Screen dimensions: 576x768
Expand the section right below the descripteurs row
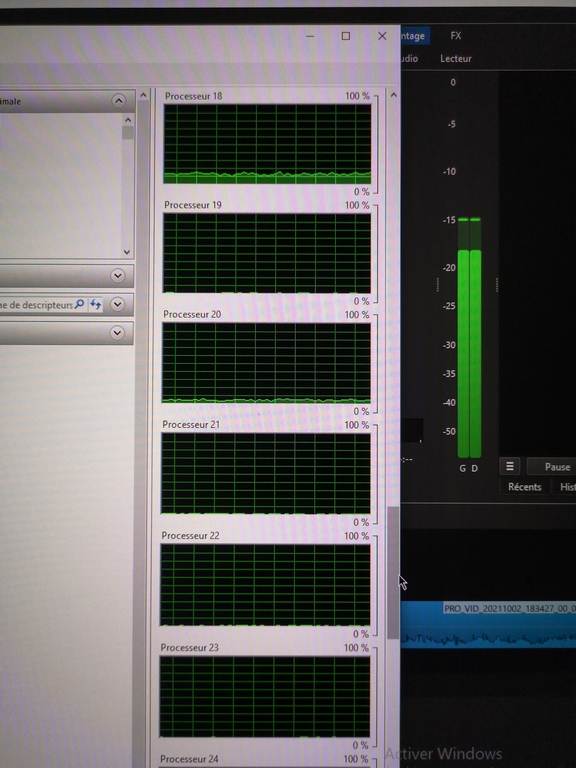tap(117, 333)
